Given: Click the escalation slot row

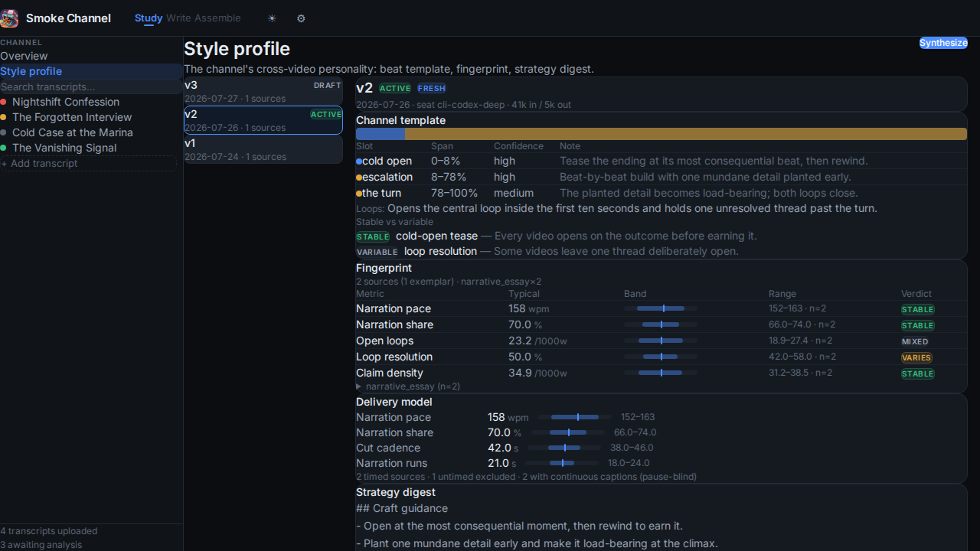Looking at the screenshot, I should tap(661, 177).
